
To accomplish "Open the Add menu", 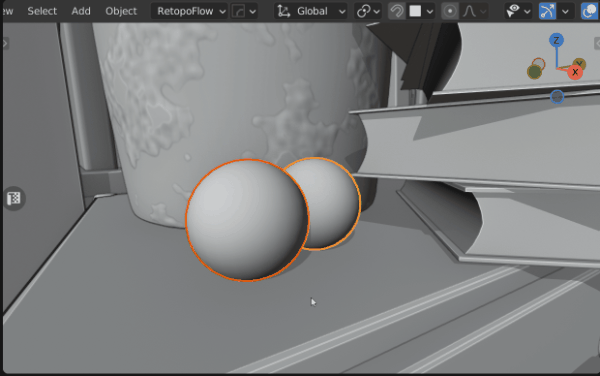I will [81, 11].
